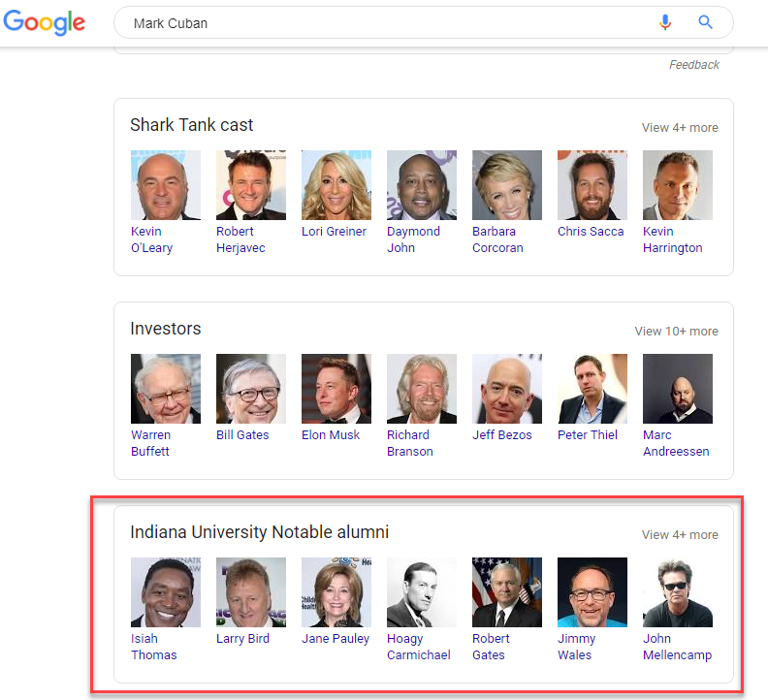The height and width of the screenshot is (700, 768).
Task: Select the Elon Musk photo
Action: click(x=336, y=389)
